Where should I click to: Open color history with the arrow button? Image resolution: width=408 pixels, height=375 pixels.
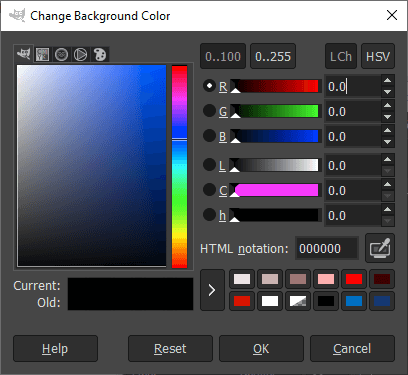point(212,290)
